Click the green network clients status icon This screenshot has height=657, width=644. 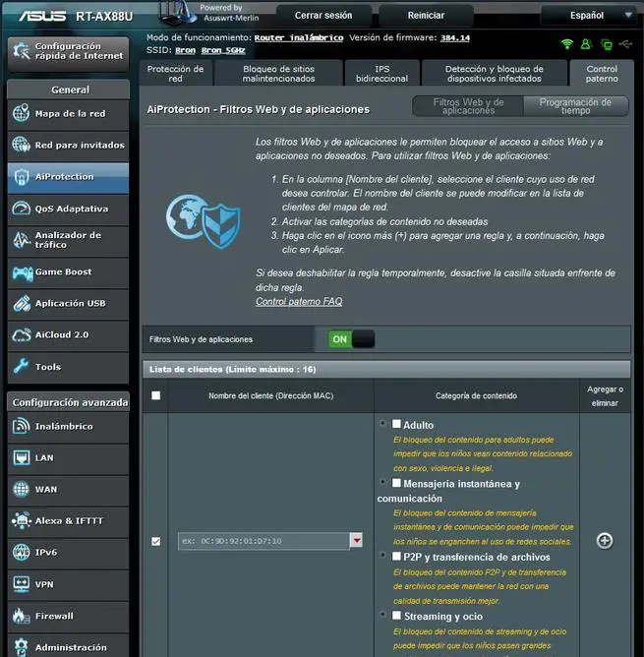[x=606, y=44]
